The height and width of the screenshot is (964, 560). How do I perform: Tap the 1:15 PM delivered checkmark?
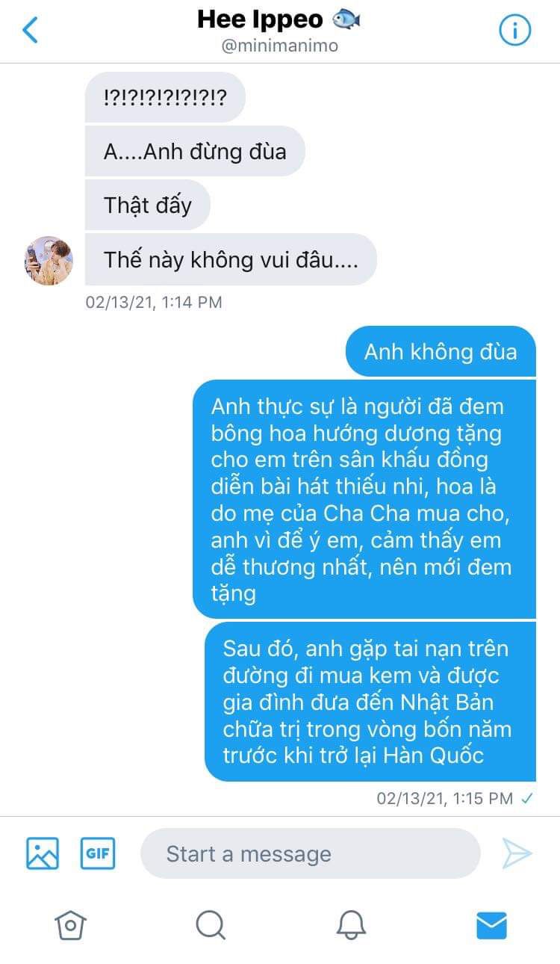tap(526, 799)
